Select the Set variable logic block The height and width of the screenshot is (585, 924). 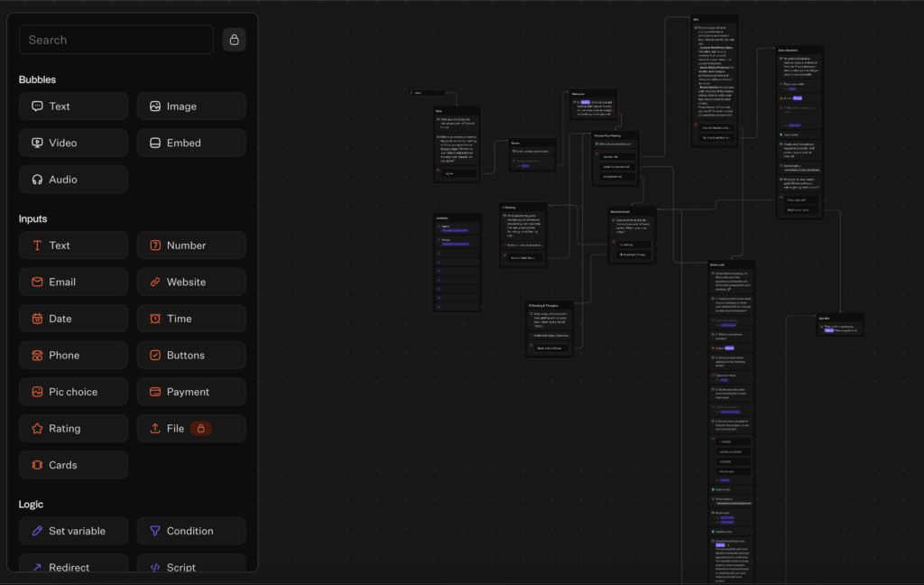[x=73, y=531]
